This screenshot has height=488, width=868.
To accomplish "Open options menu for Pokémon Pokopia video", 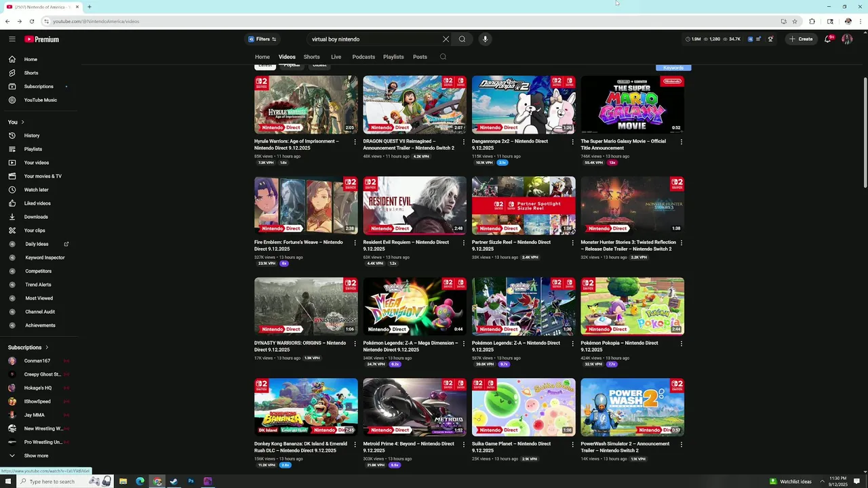I will pos(682,344).
